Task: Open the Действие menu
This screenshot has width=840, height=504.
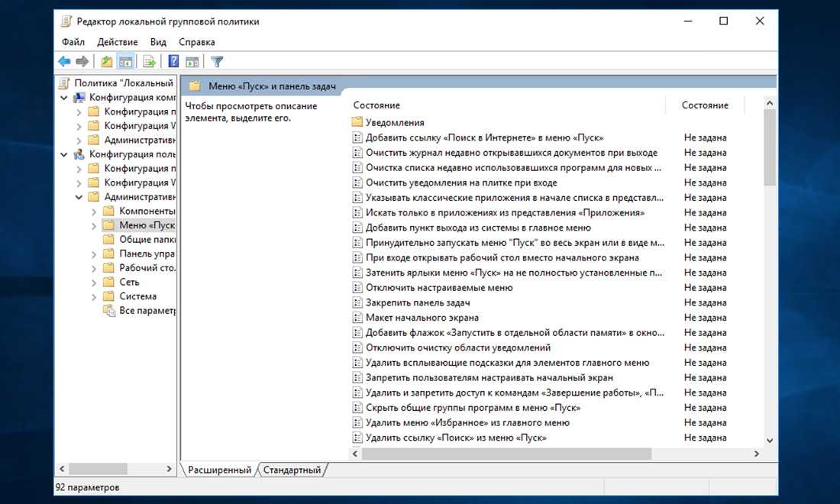Action: [x=118, y=42]
